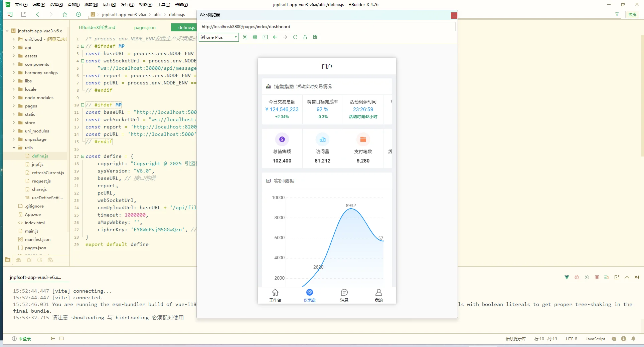Viewport: 644px width, 347px height.
Task: Fold the #ifdef MP block at line 10
Action: tap(83, 105)
